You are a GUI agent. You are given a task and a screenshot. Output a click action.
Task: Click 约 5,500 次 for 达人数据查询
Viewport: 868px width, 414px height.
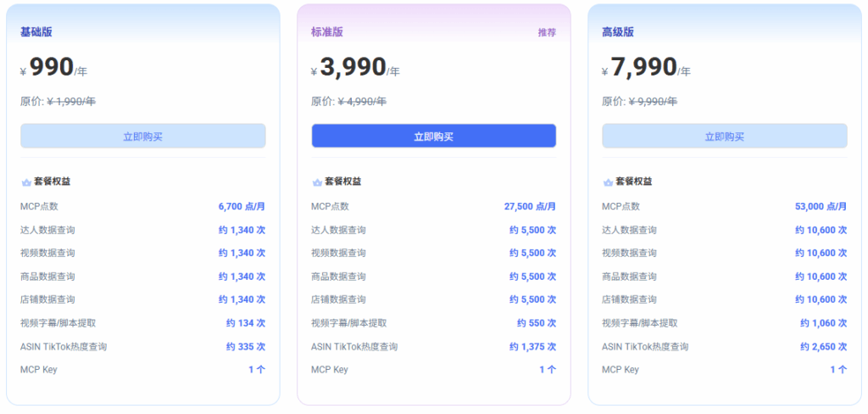[x=533, y=230]
